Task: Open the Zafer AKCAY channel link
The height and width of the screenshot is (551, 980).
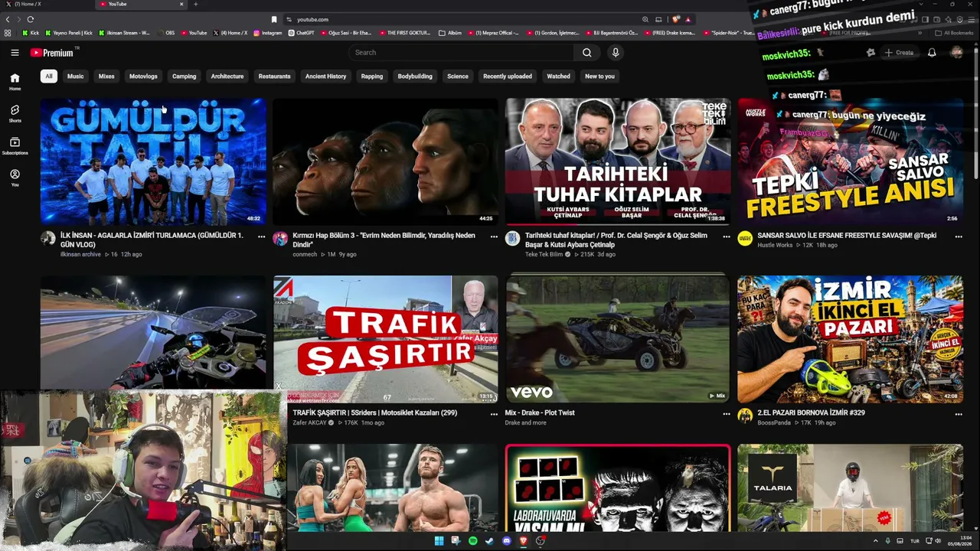Action: 309,422
